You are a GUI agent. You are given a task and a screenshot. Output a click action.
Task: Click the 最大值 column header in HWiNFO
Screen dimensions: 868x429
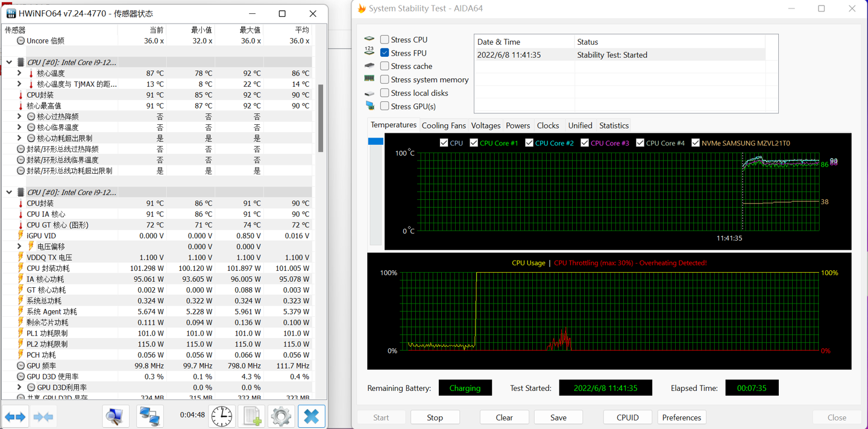point(250,30)
